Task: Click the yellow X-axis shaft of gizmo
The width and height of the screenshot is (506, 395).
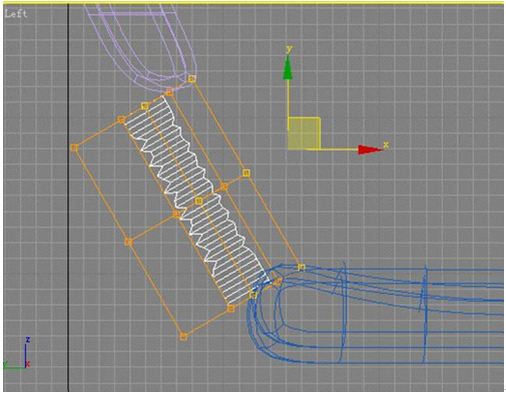Action: tap(338, 150)
